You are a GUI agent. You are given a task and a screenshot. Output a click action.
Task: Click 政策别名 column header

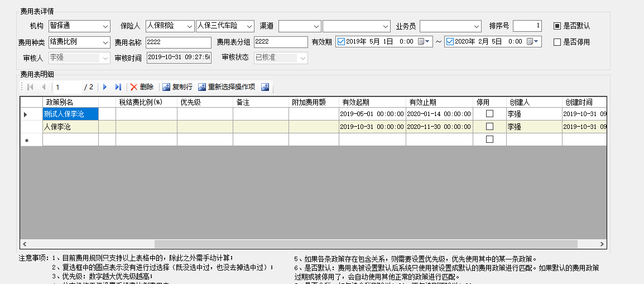71,102
